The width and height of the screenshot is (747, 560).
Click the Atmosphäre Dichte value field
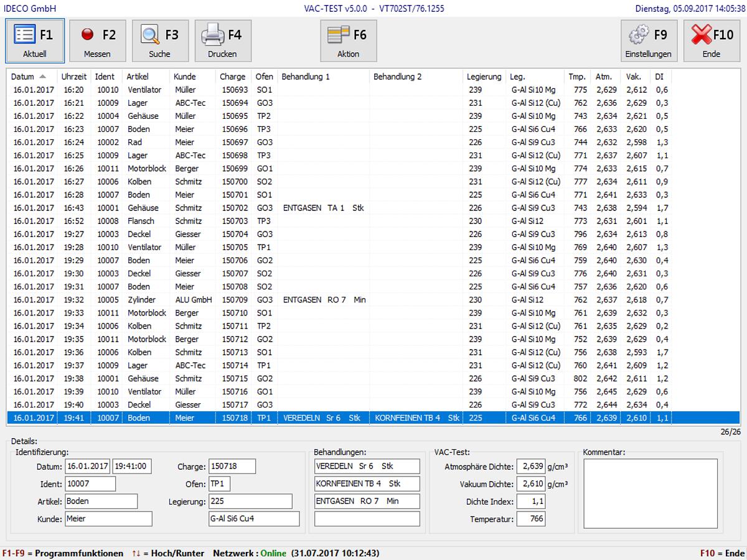(531, 467)
